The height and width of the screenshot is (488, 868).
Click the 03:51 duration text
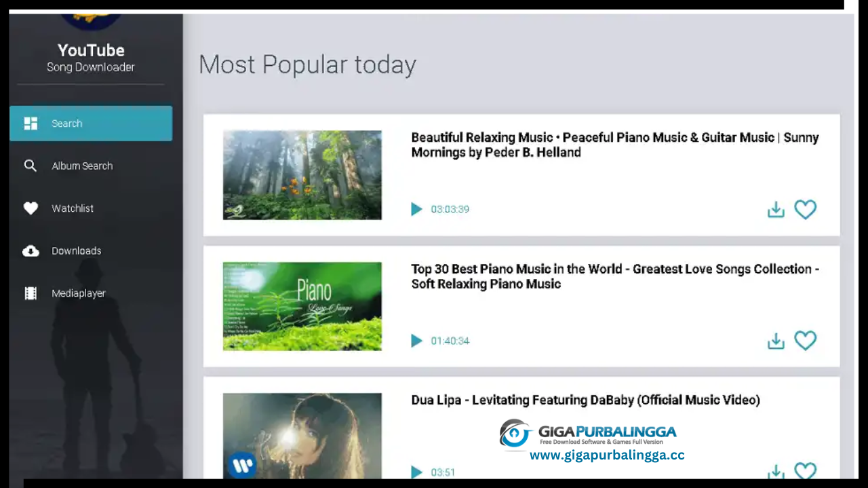click(443, 472)
